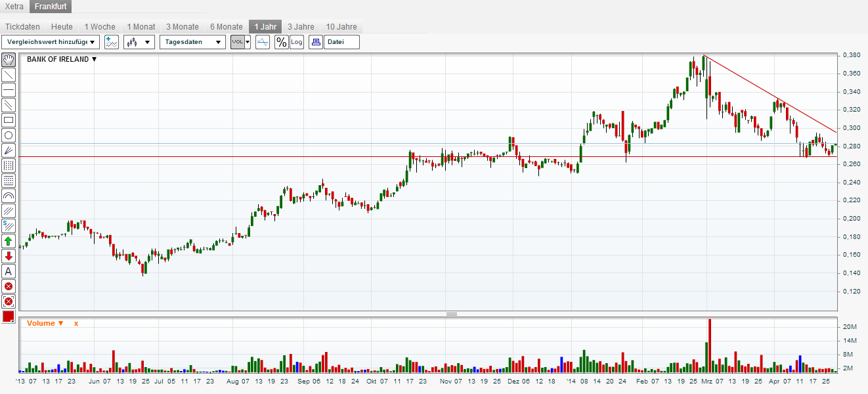Select the fan lines tool

pos(9,150)
